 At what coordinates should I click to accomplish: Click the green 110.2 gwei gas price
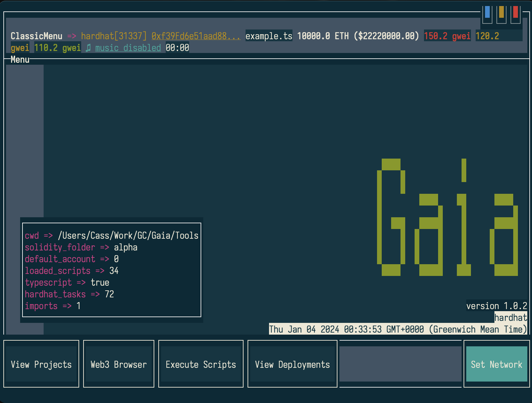57,48
